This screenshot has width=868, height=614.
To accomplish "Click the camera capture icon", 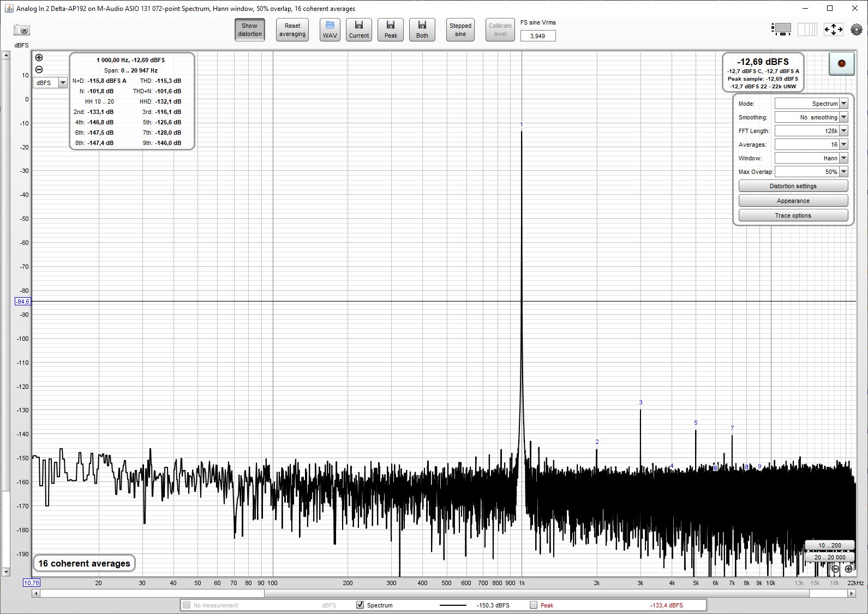I will point(22,30).
